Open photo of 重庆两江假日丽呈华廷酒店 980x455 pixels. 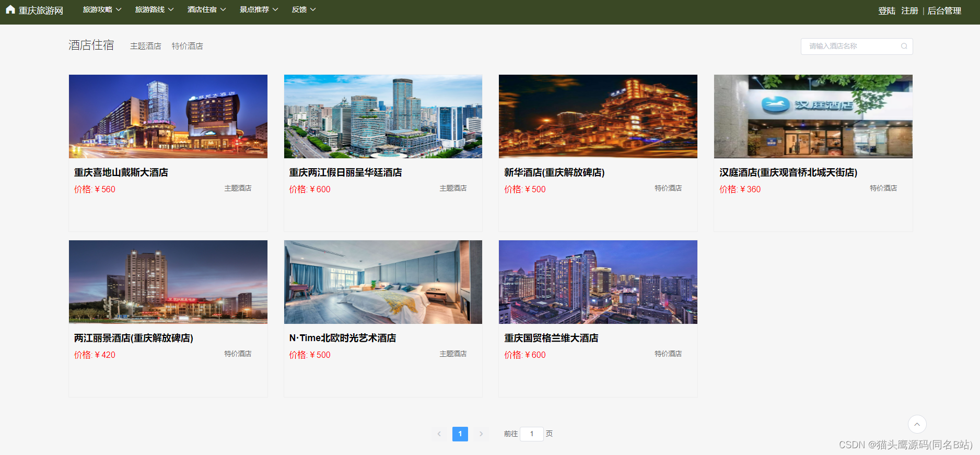[383, 116]
